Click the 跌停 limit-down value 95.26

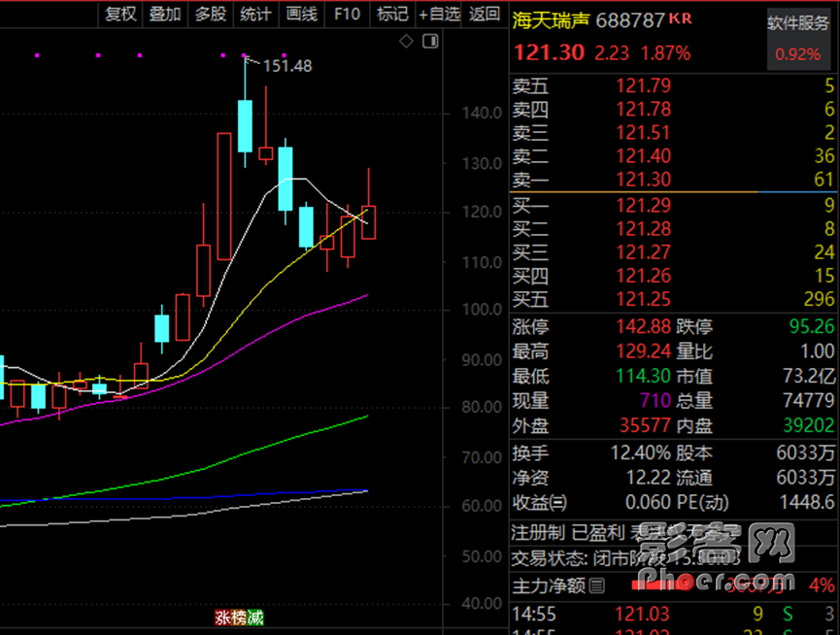[811, 326]
